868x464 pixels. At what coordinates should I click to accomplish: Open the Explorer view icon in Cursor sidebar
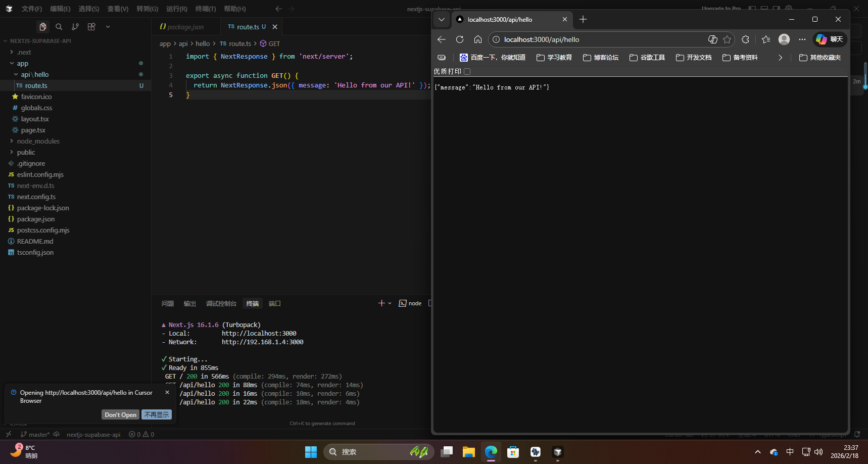(x=43, y=27)
